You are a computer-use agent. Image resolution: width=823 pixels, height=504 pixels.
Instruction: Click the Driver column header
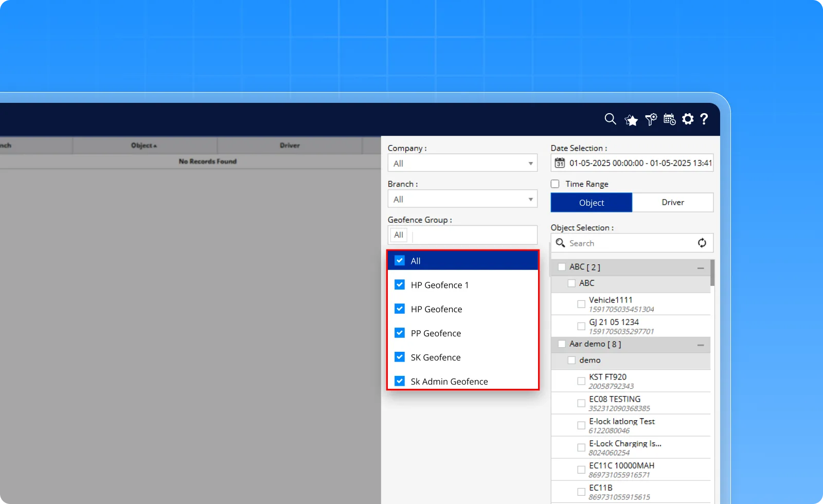click(x=290, y=146)
